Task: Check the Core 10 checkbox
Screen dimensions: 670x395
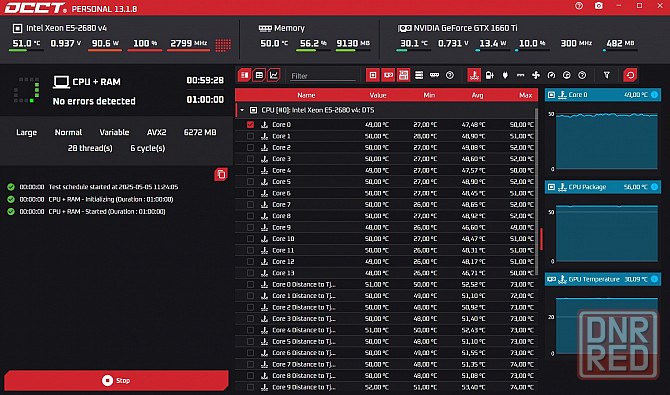Action: pos(250,239)
